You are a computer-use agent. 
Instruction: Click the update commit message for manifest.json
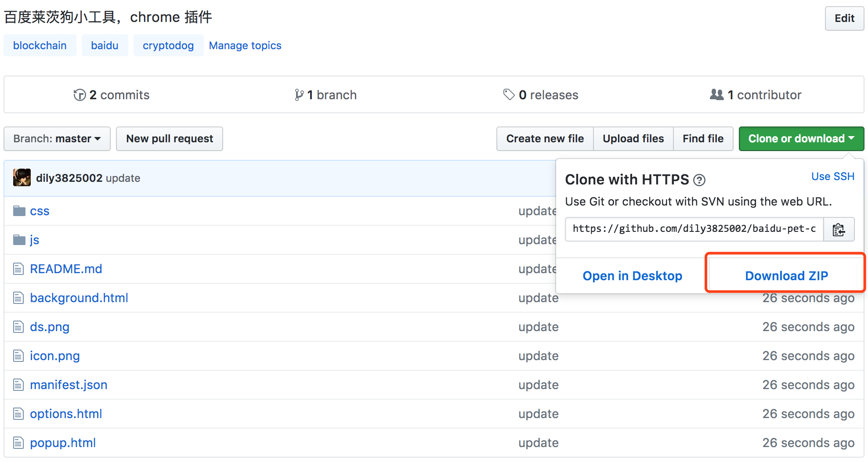click(x=539, y=385)
